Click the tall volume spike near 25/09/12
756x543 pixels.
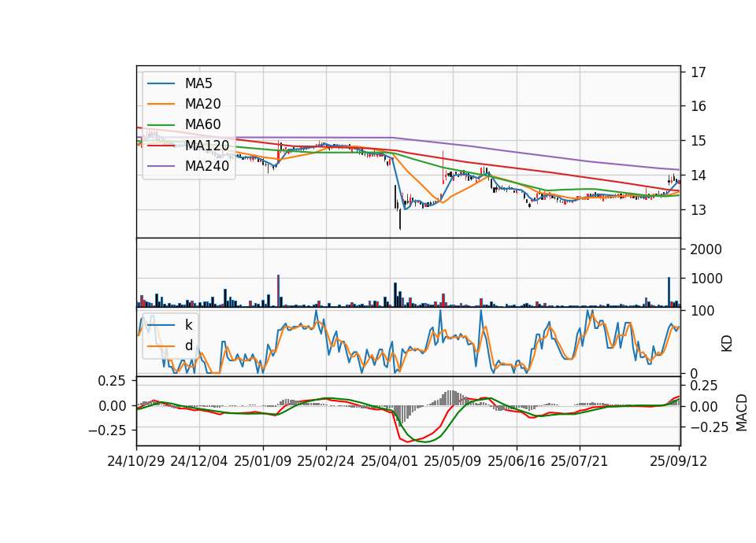click(669, 292)
